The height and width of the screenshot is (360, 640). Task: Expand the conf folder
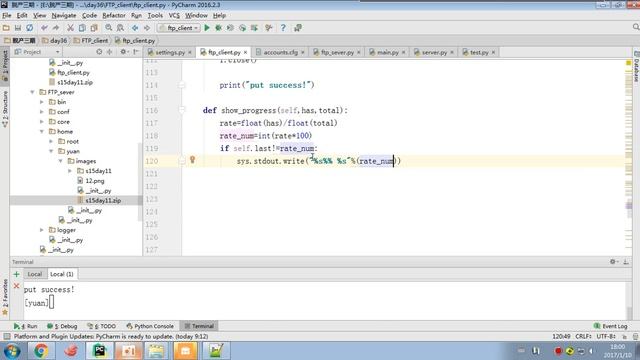(x=42, y=112)
